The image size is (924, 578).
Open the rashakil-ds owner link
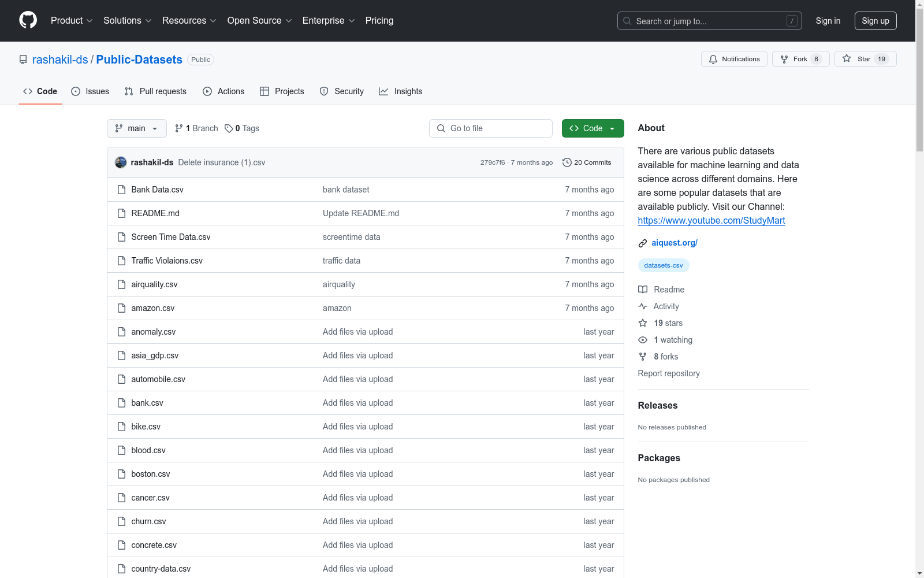60,60
